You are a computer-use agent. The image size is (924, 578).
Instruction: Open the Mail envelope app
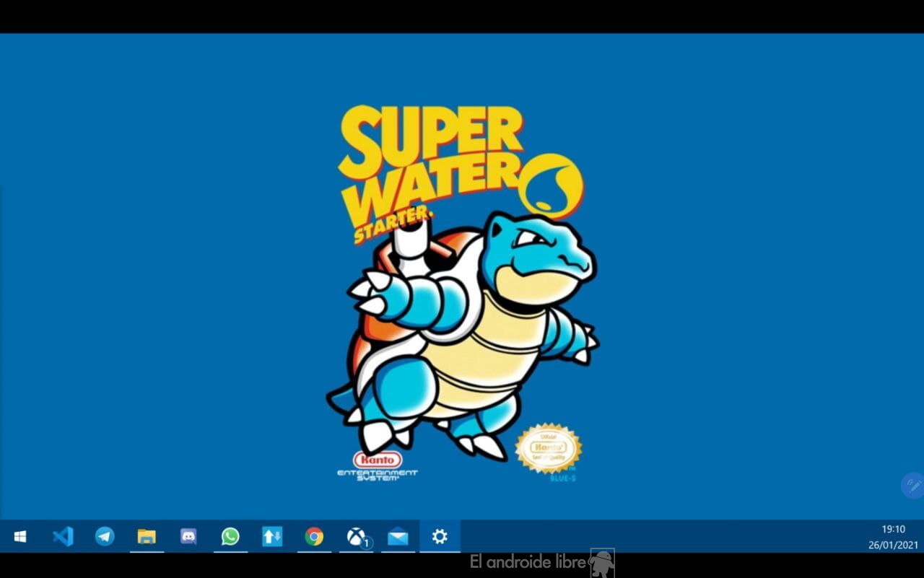tap(398, 536)
